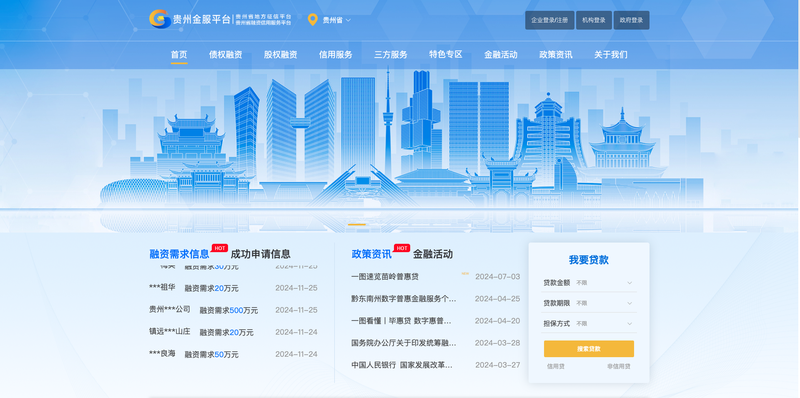
Task: Open the 贷款金额 dropdown
Action: tap(588, 283)
